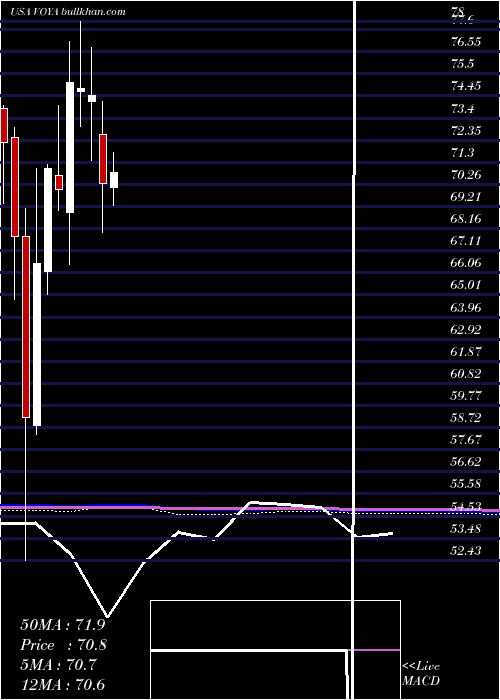This screenshot has width=500, height=700.
Task: Click the 53.48 price axis label
Action: pyautogui.click(x=467, y=529)
